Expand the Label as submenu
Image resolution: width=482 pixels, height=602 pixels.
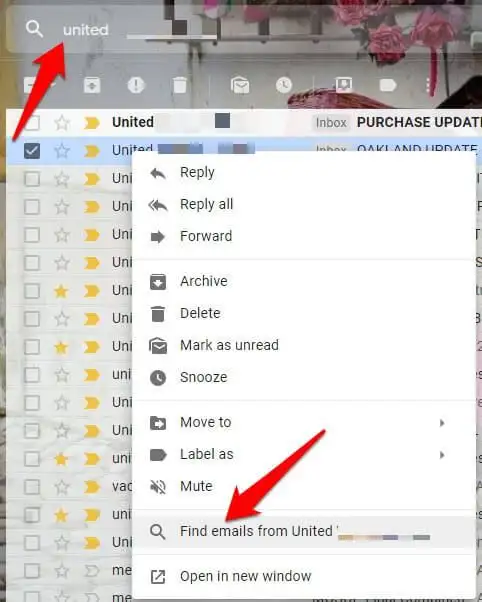305,455
